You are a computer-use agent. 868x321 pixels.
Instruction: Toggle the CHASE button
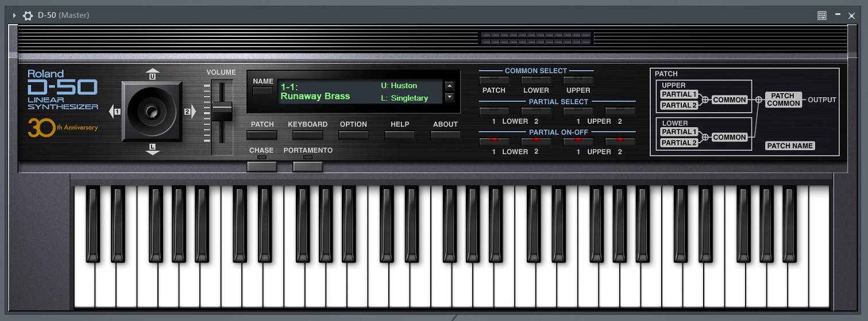(262, 166)
